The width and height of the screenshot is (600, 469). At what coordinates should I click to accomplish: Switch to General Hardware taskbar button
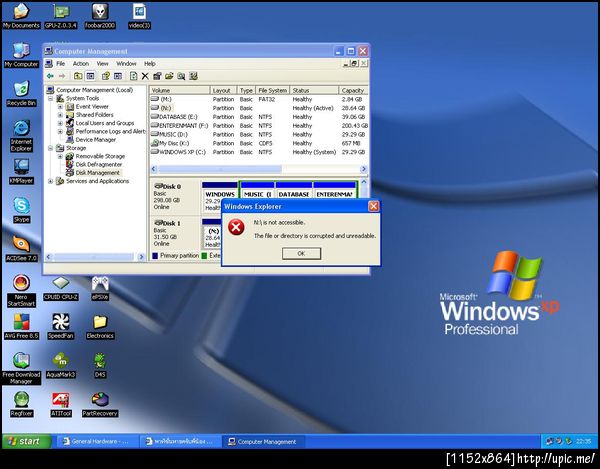pos(98,441)
